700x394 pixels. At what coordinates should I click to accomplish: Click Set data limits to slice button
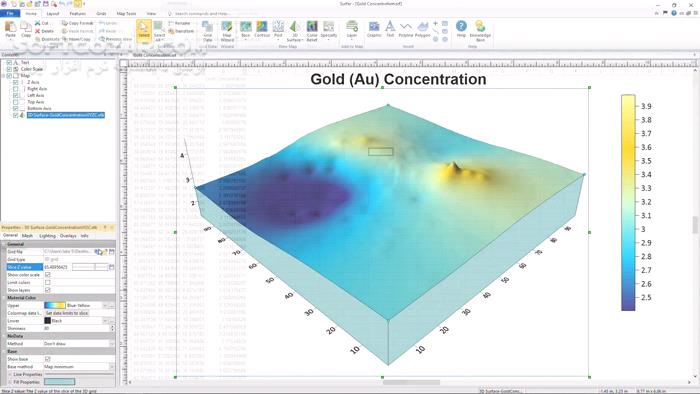click(x=67, y=313)
